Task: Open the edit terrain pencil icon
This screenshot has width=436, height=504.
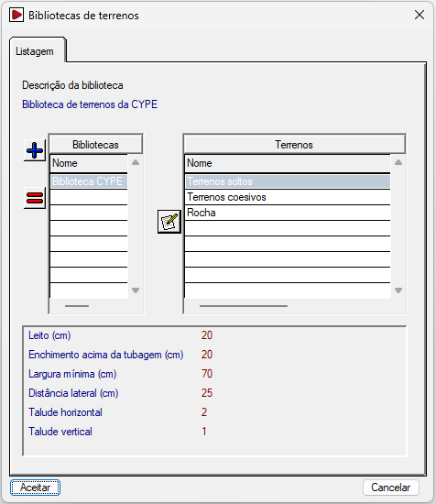Action: pos(169,222)
